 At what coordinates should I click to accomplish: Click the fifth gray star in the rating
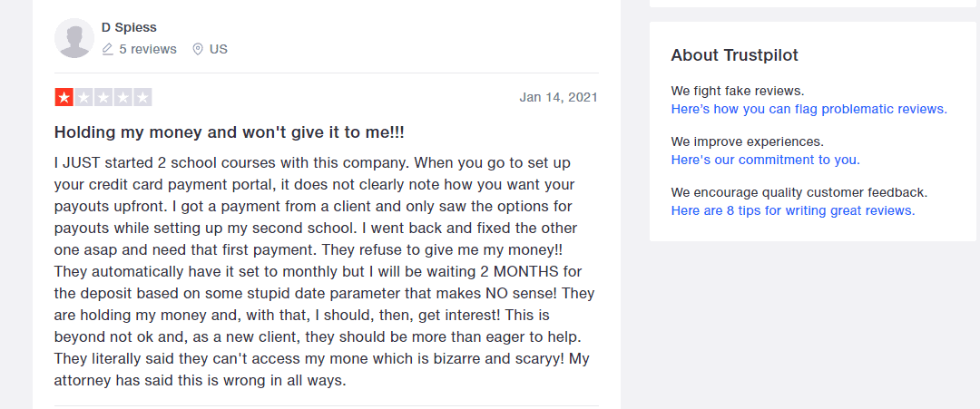[142, 98]
